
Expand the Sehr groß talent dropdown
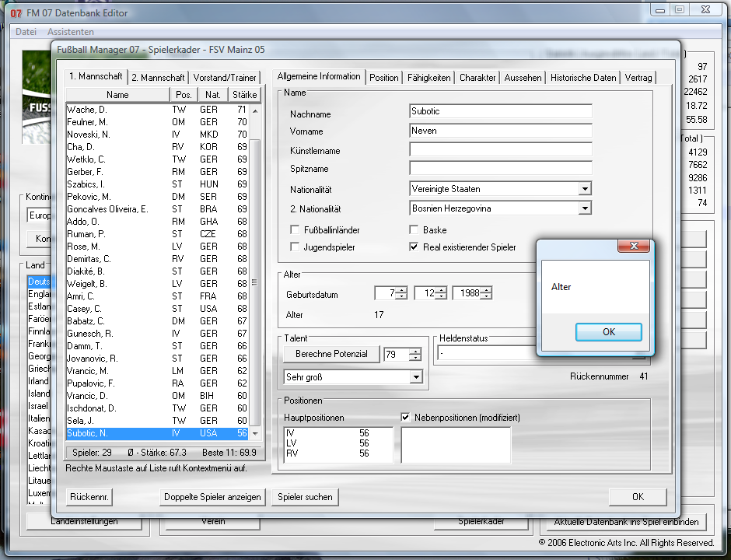pos(416,377)
